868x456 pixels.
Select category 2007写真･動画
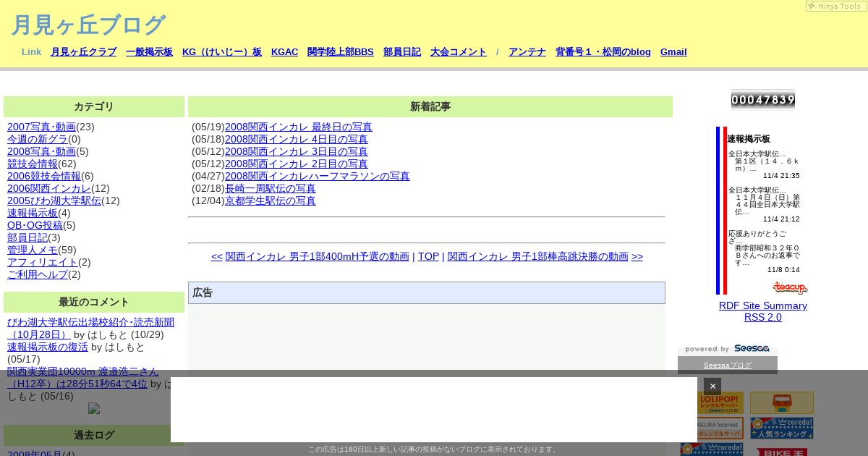pos(41,127)
